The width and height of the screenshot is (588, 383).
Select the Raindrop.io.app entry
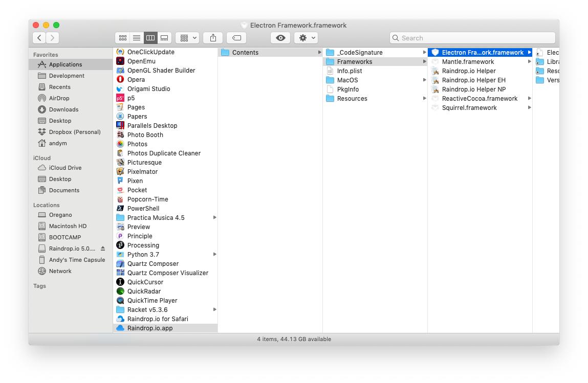[x=165, y=328]
